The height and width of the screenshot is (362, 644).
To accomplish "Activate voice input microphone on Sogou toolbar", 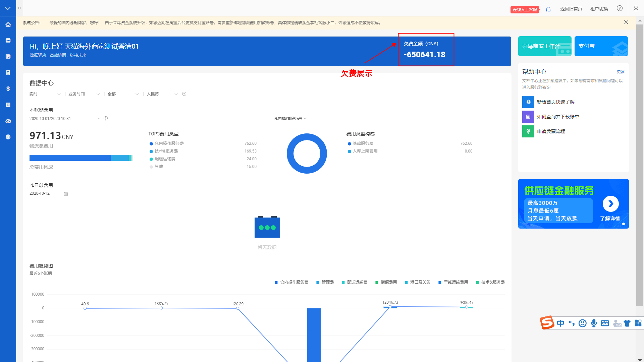I will pos(594,323).
